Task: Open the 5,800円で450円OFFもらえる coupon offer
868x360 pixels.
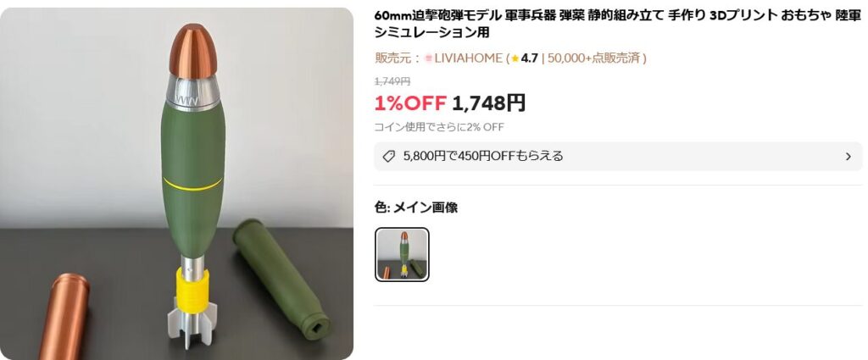Action: (x=618, y=157)
